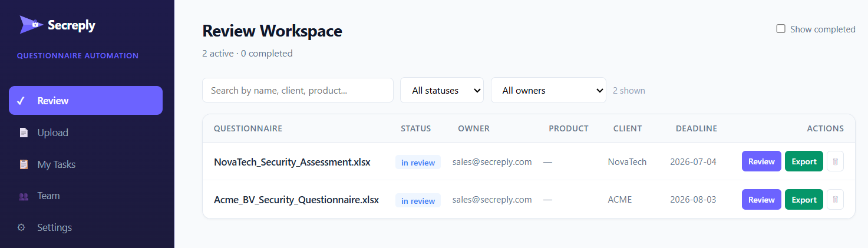This screenshot has height=248, width=868.
Task: Click the QUESTIONNAIRE AUTOMATION label
Action: pyautogui.click(x=78, y=56)
